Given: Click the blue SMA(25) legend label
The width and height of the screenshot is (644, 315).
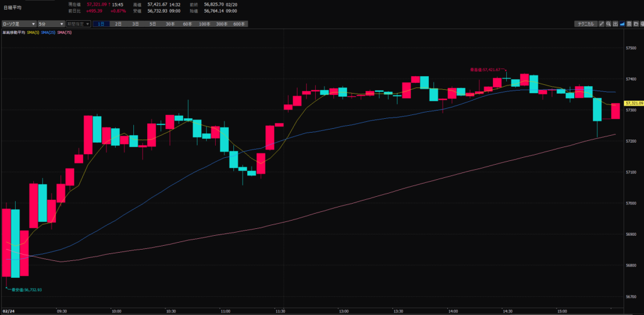Looking at the screenshot, I should pos(49,32).
